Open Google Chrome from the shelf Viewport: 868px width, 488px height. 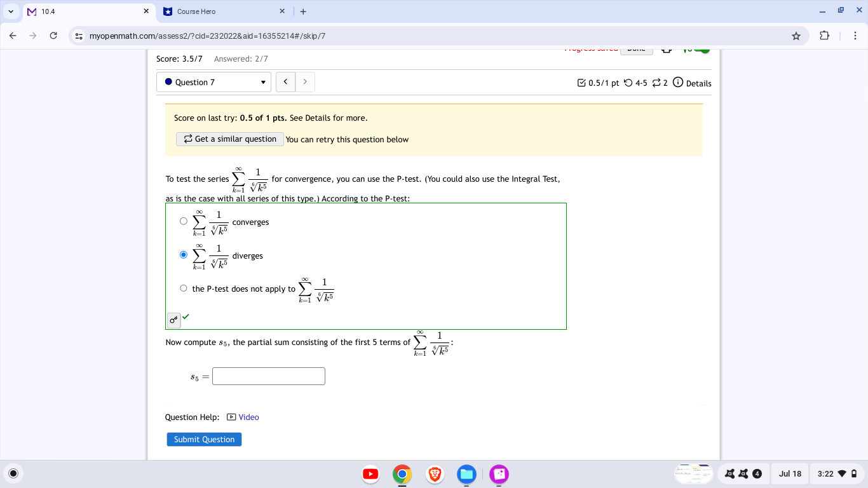point(402,474)
